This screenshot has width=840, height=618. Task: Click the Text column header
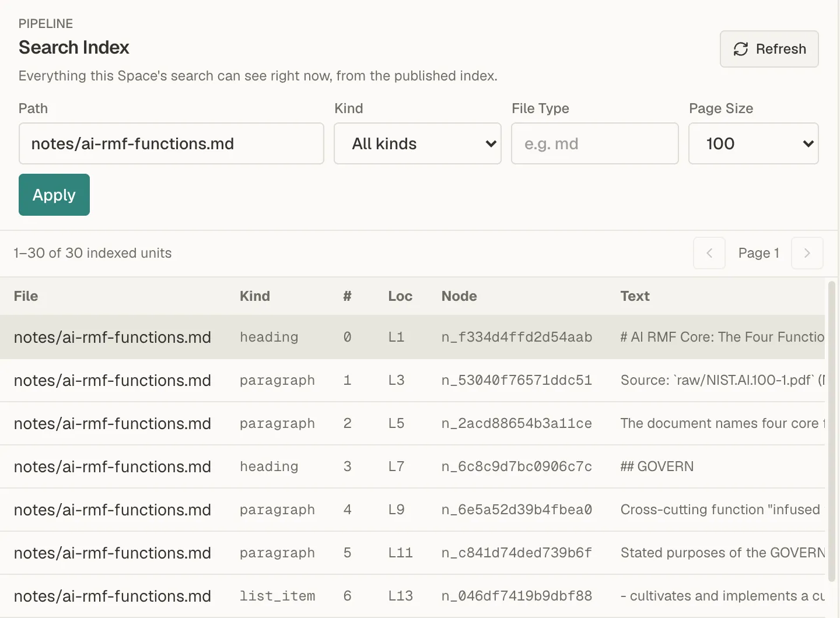[x=635, y=296]
